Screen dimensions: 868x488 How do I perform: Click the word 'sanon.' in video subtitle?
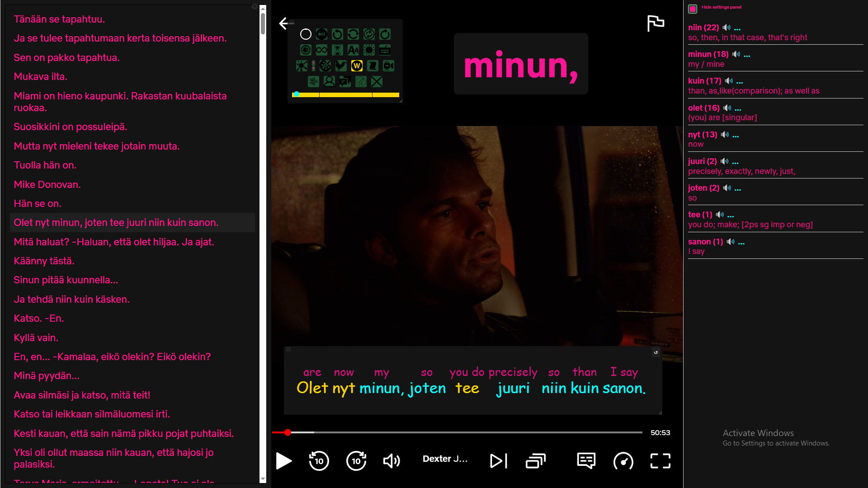pos(624,388)
